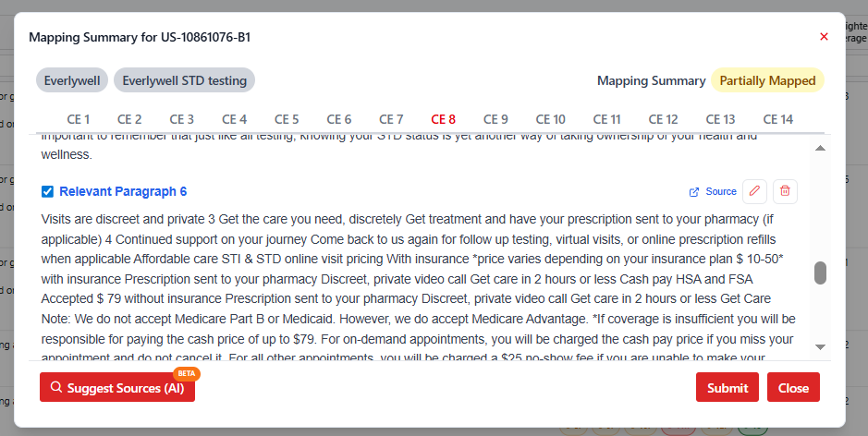Click Suggest Sources (AI) button
The image size is (868, 436).
coord(117,388)
